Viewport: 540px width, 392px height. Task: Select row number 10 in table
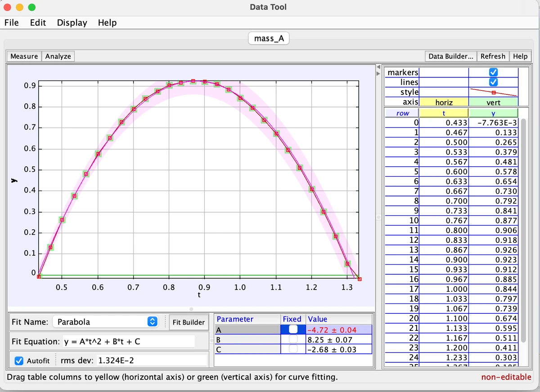click(402, 220)
